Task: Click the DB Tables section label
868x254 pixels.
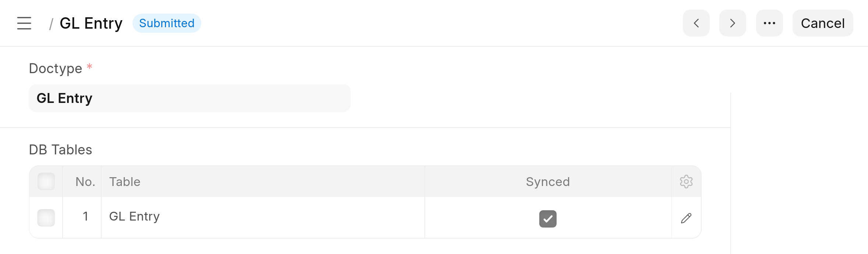Action: pos(60,150)
